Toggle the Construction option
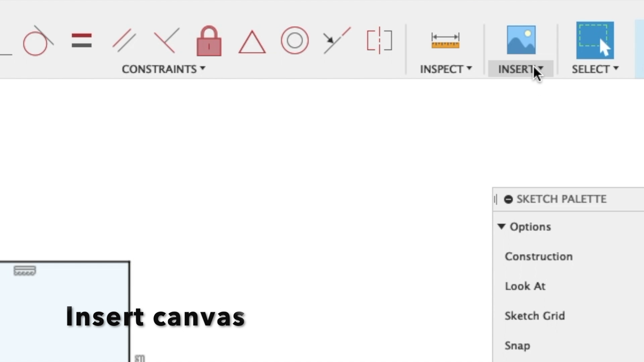The height and width of the screenshot is (362, 644). coord(538,257)
